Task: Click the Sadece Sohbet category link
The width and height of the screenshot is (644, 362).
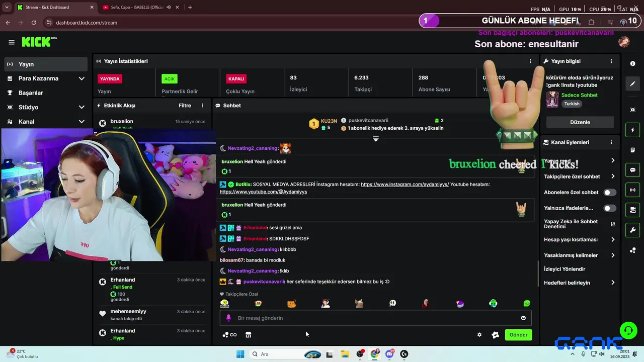Action: [x=579, y=95]
